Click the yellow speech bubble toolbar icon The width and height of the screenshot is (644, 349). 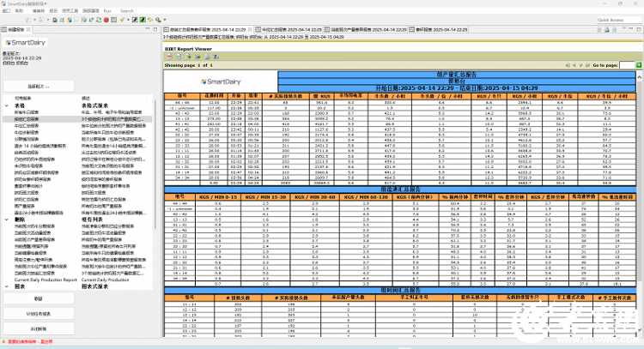[150, 20]
